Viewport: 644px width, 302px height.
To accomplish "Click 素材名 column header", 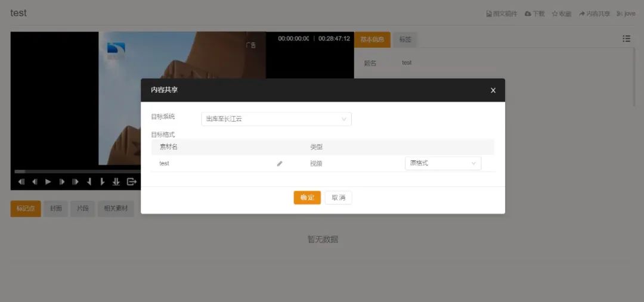I will pyautogui.click(x=168, y=147).
